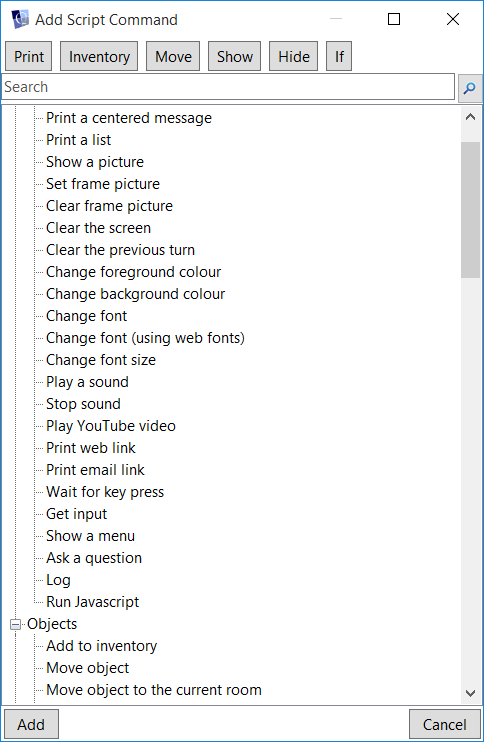The height and width of the screenshot is (742, 484).
Task: Click the Hide shortcut button
Action: 294,57
